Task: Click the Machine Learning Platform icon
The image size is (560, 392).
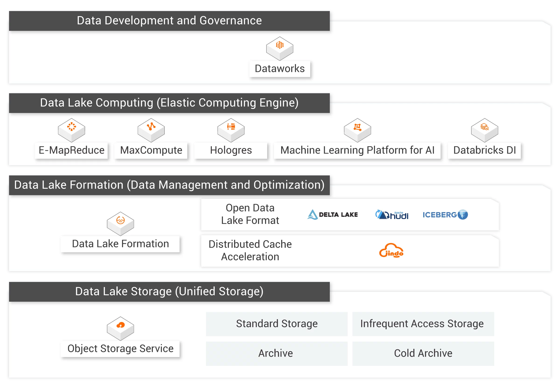Action: (x=357, y=130)
